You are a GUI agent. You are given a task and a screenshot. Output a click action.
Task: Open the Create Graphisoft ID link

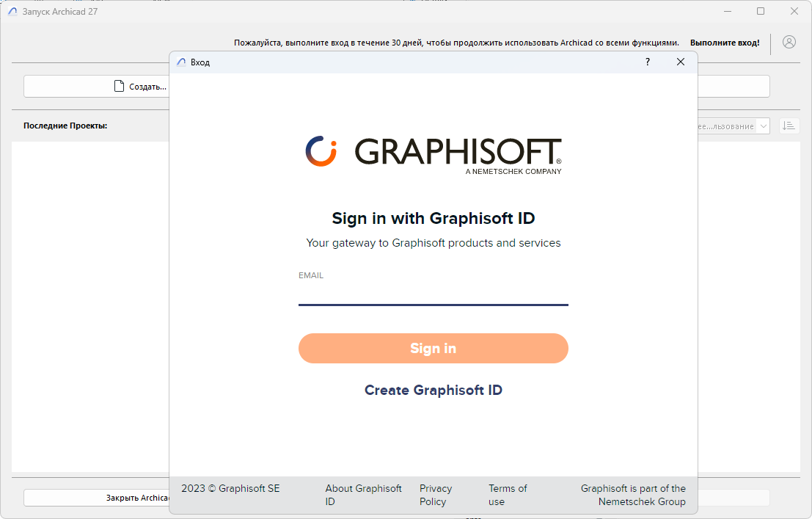click(x=434, y=390)
